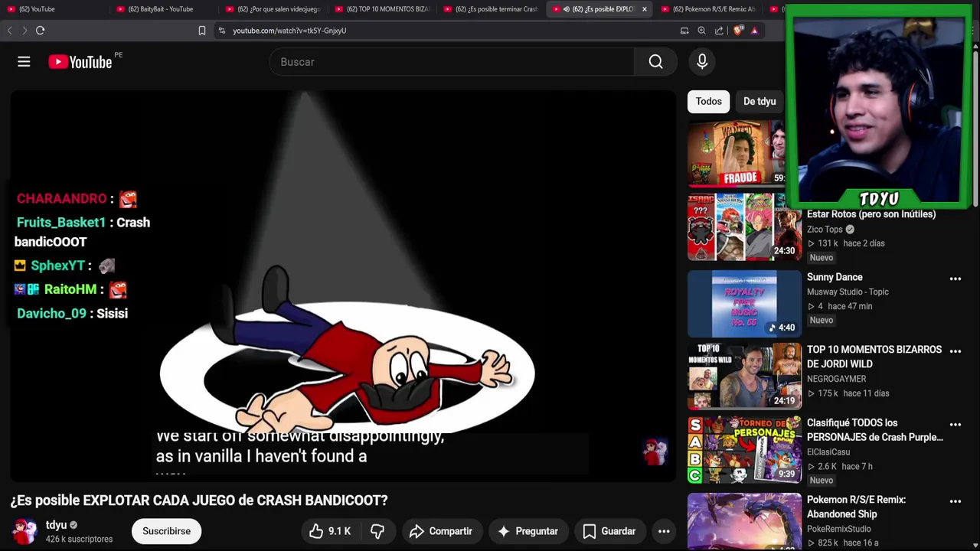Open options menu for TOP 10 MOMENTOS BIZARROS
Screen dimensions: 980x551
pyautogui.click(x=955, y=350)
